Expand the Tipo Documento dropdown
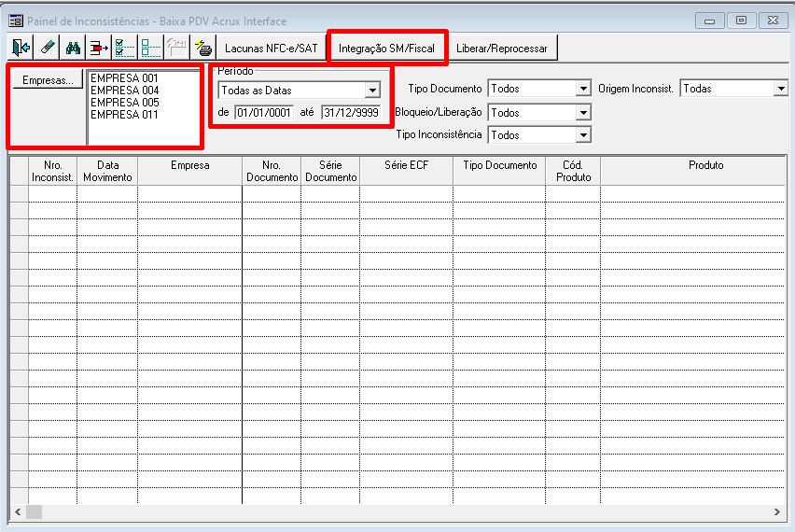 [x=583, y=89]
